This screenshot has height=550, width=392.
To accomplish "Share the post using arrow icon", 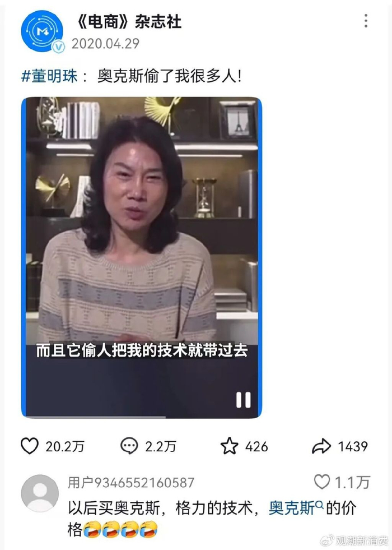I will [321, 446].
